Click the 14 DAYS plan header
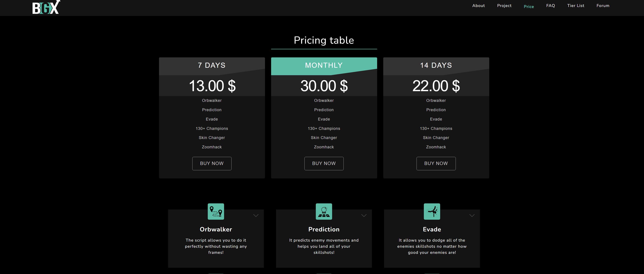This screenshot has width=644, height=274. click(x=436, y=65)
